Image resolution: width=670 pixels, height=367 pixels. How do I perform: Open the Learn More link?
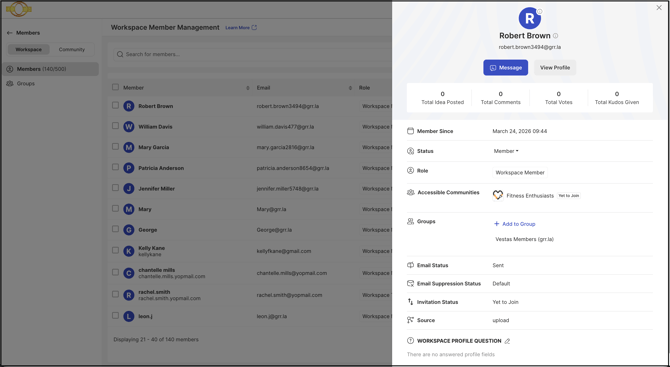click(x=238, y=28)
